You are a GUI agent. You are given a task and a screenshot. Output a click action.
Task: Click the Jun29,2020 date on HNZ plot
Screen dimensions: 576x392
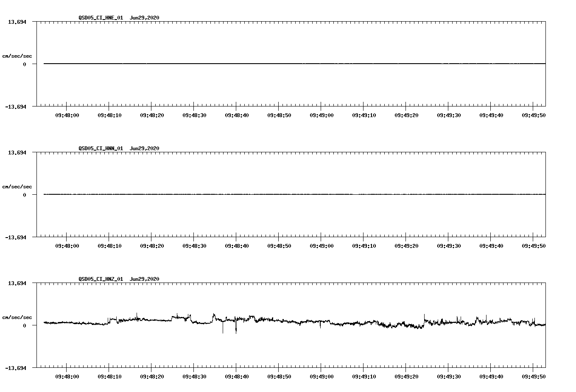click(144, 279)
